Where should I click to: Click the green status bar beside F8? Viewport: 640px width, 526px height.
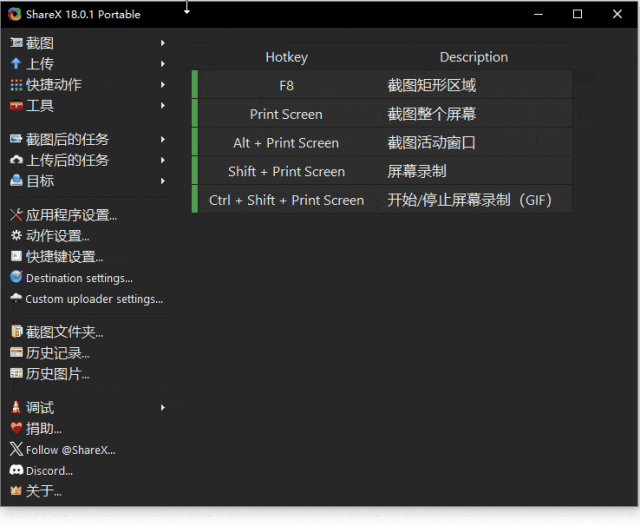(x=195, y=84)
